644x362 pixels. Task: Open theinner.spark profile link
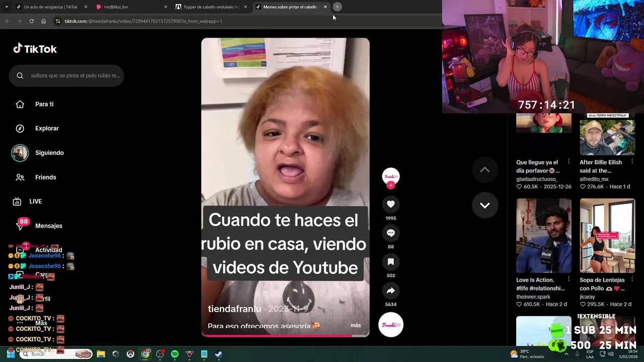533,297
